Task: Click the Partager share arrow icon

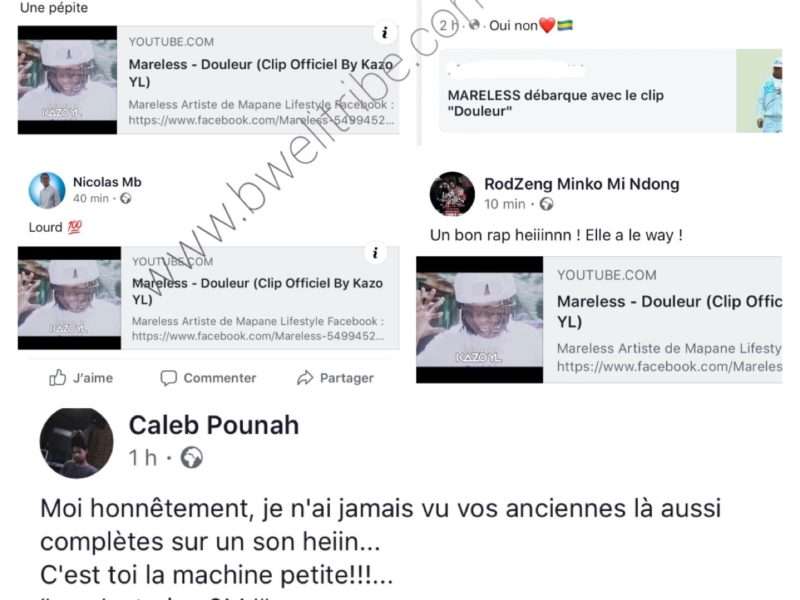Action: tap(305, 378)
